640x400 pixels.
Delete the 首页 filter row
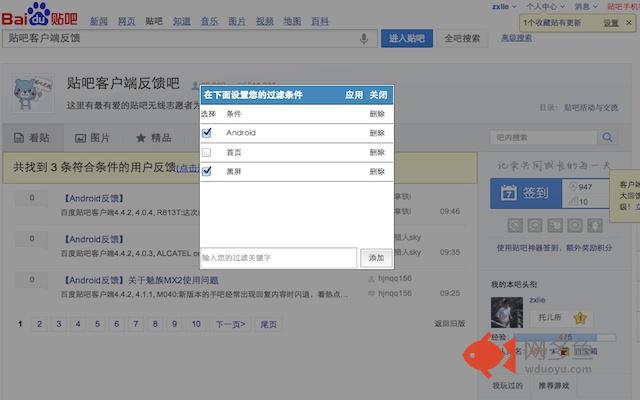tap(377, 152)
